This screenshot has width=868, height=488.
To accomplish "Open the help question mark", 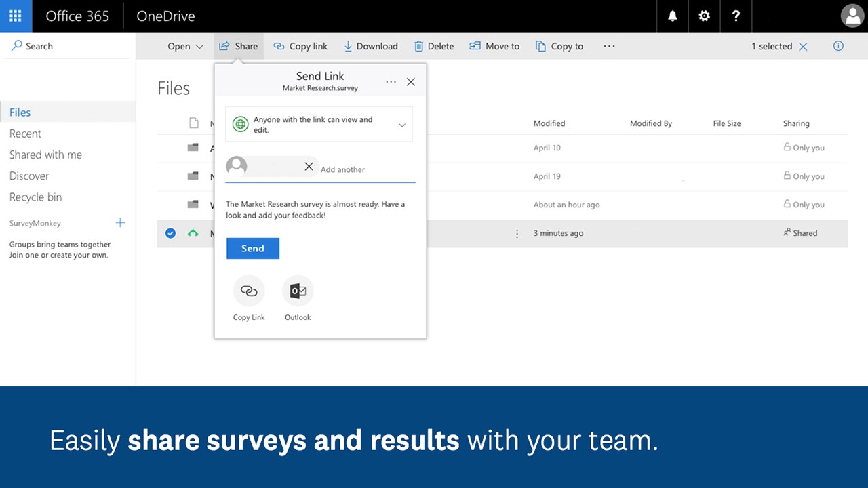I will (736, 16).
